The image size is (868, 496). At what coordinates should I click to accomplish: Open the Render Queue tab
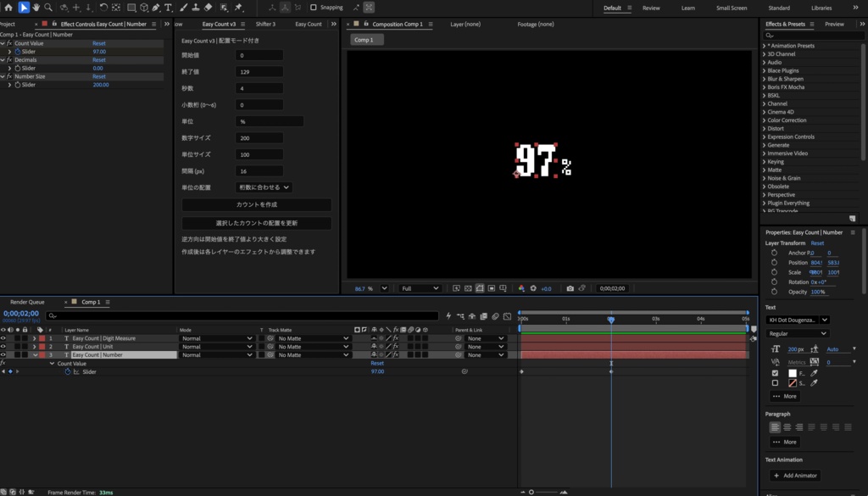point(27,302)
